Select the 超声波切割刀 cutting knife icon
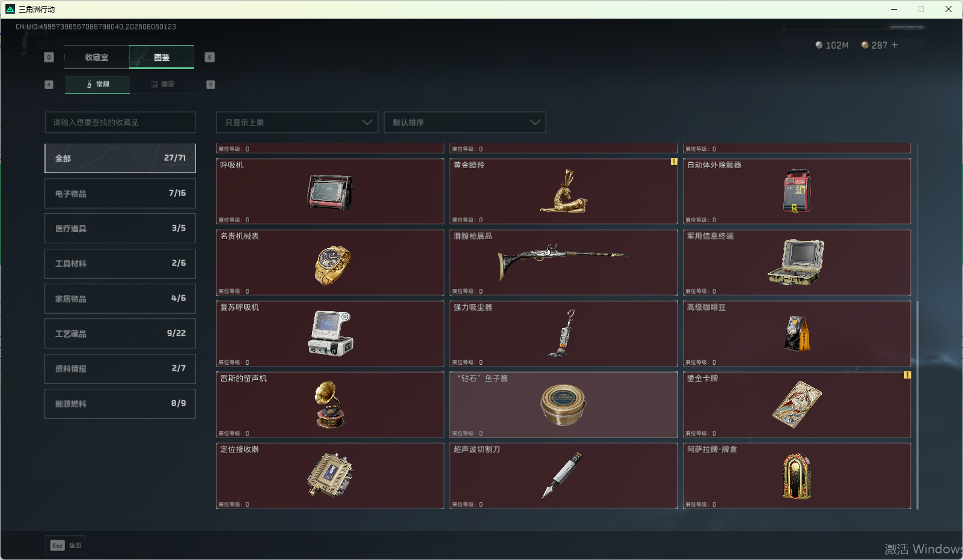963x560 pixels. [563, 475]
